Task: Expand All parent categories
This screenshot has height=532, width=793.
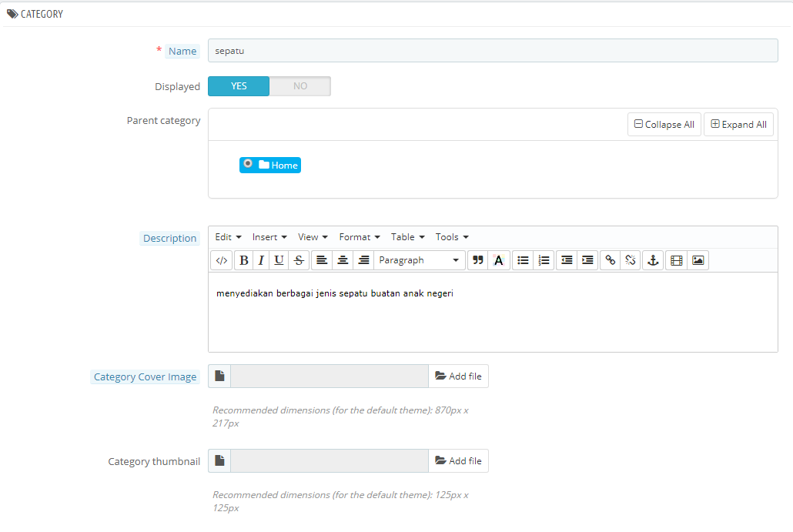Action: [x=738, y=125]
